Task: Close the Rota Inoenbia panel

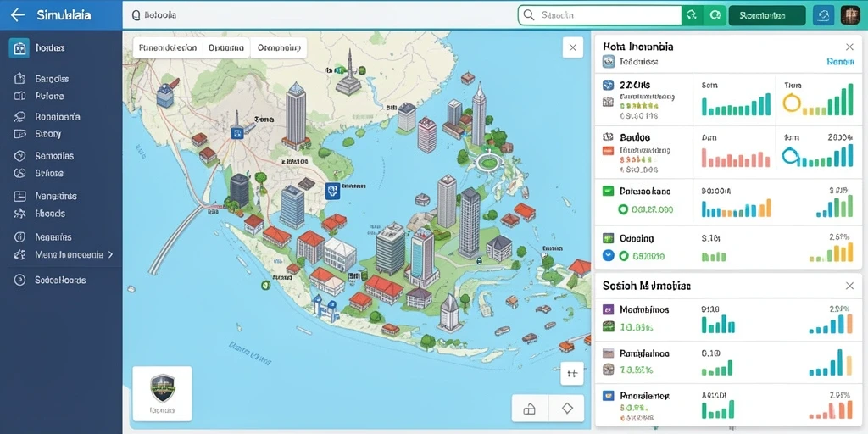Action: pos(849,47)
